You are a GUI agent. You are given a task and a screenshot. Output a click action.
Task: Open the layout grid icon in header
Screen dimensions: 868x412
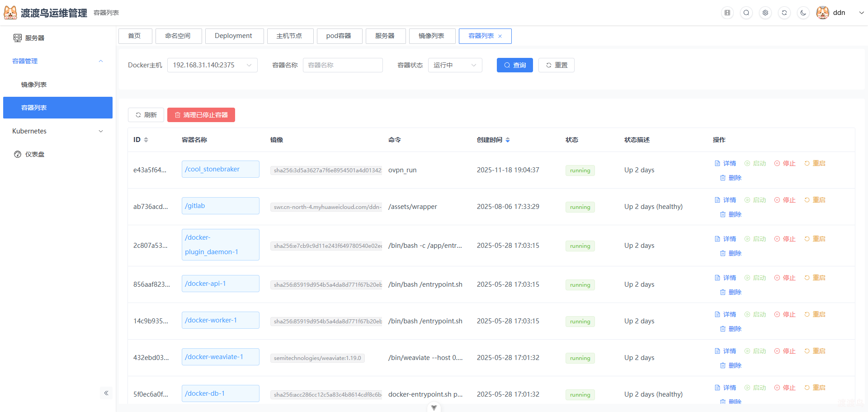point(727,13)
